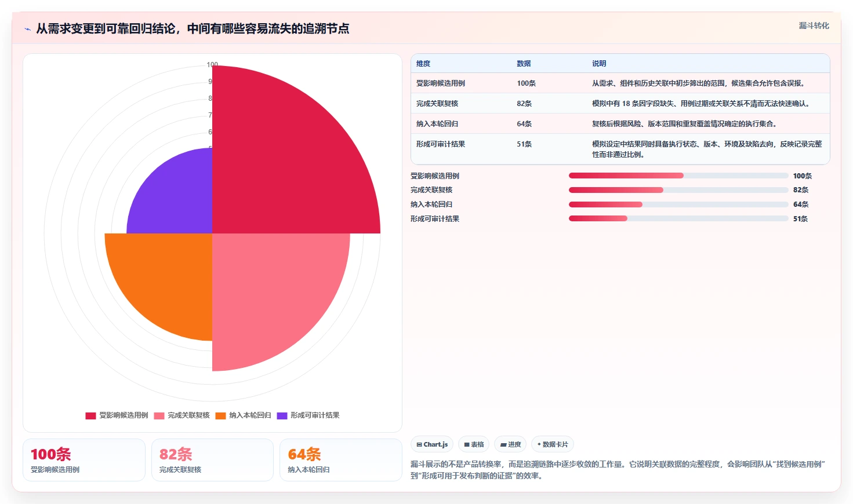The width and height of the screenshot is (853, 504).
Task: Click the 形成可审计结果 legend label
Action: (x=315, y=415)
